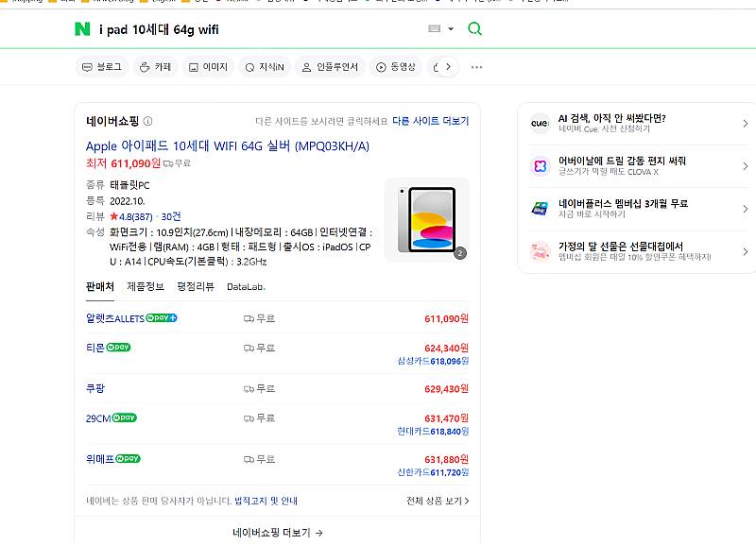
Task: Click the free shipping truck icon in 쿠팡 row
Action: pyautogui.click(x=249, y=389)
